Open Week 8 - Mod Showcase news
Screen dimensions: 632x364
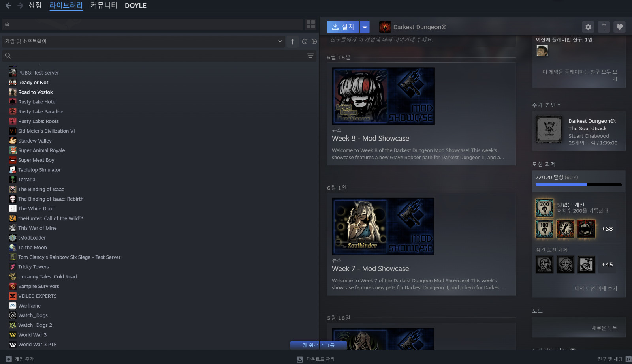(x=371, y=138)
